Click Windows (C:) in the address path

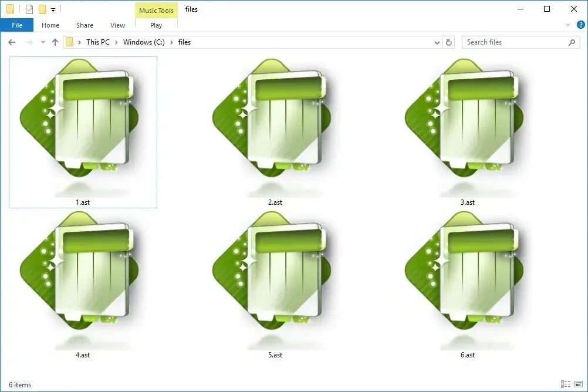click(144, 42)
